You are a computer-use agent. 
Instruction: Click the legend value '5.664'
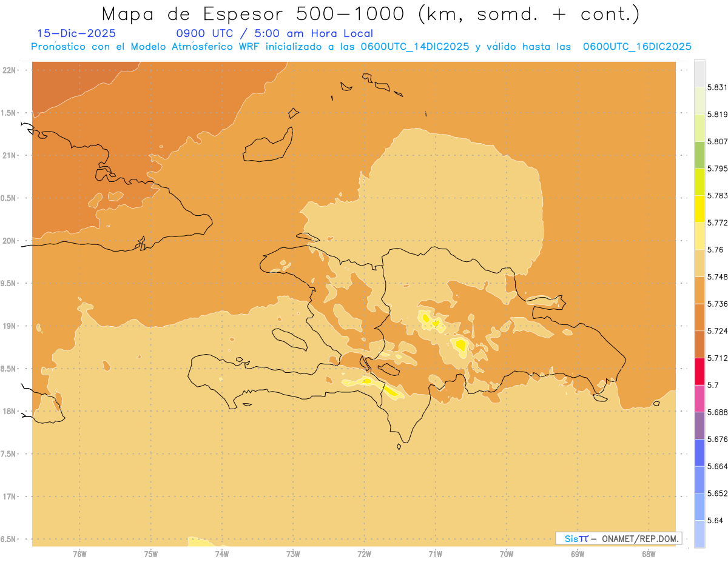coord(717,466)
